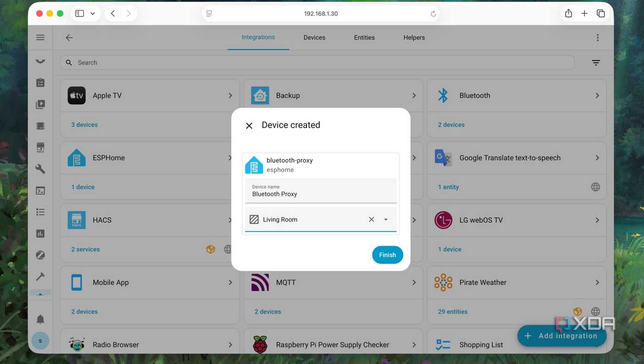Open the hammer developer tools sidebar icon
Viewport: 644px width, 364px height.
(x=40, y=276)
